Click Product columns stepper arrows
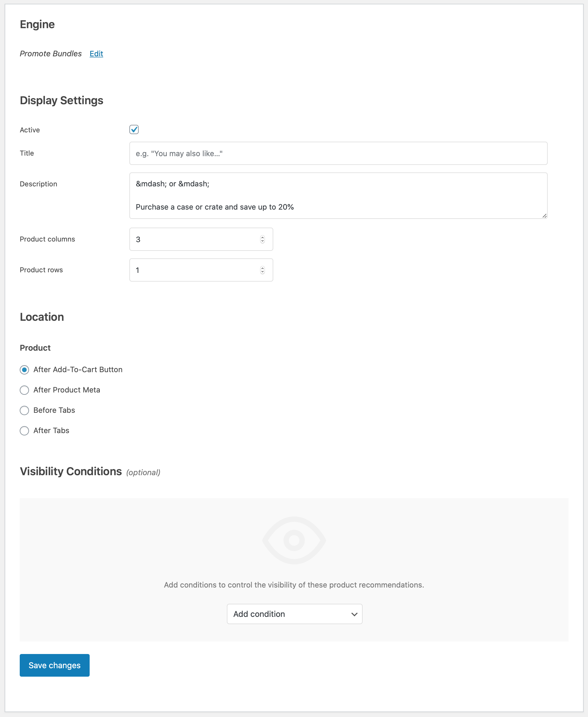Screen dimensions: 588x717 [x=262, y=239]
